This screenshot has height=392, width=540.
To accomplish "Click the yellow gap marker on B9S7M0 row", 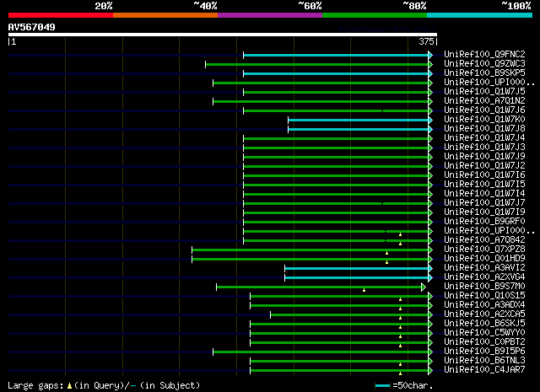I will 364,291.
